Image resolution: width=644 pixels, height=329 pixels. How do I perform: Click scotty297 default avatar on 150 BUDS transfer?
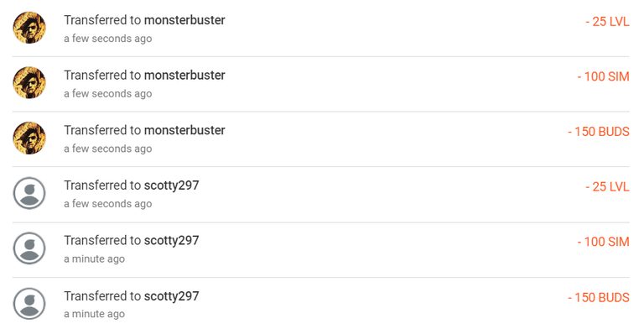click(29, 304)
